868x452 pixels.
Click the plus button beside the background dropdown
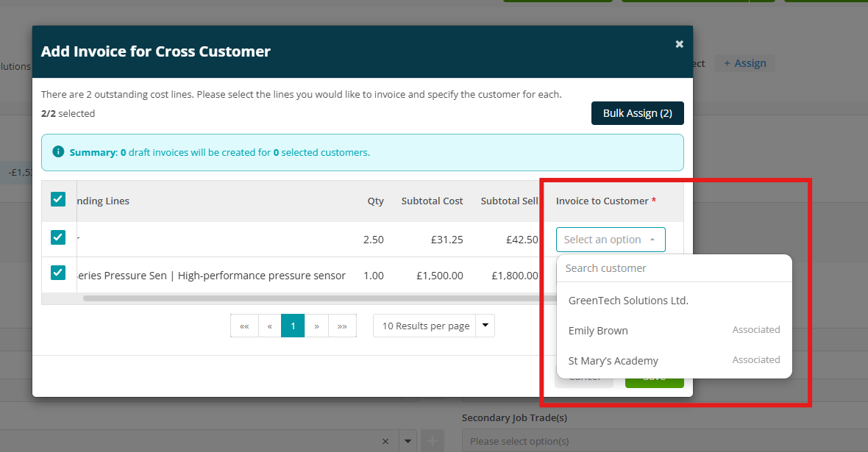click(x=433, y=441)
